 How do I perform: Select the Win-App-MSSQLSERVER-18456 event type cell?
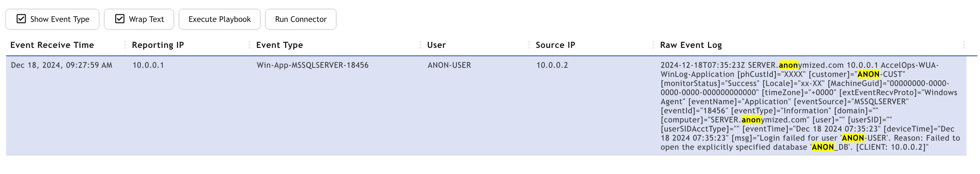point(313,65)
